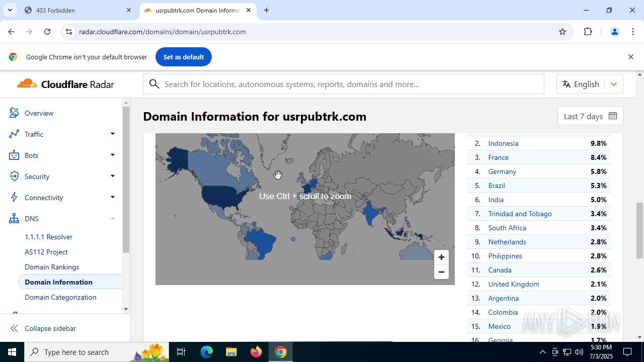Viewport: 644px width, 362px height.
Task: Open Chrome's three-dot menu
Action: 633,32
